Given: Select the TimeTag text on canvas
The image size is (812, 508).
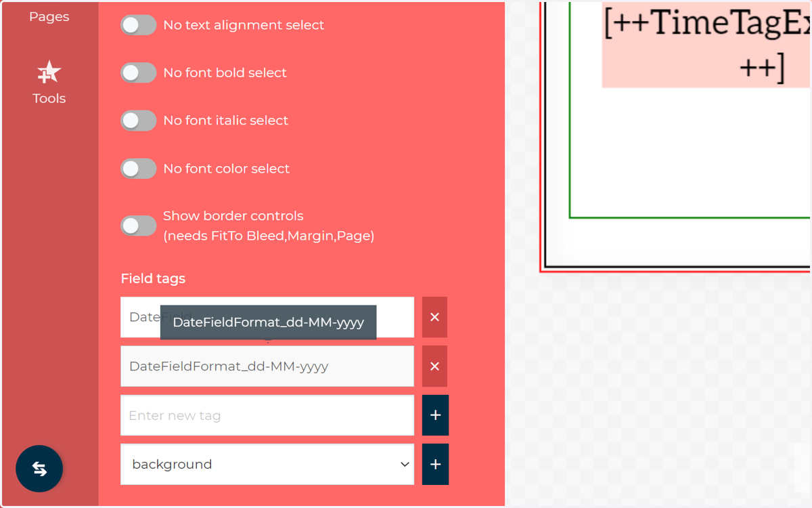Looking at the screenshot, I should (706, 45).
